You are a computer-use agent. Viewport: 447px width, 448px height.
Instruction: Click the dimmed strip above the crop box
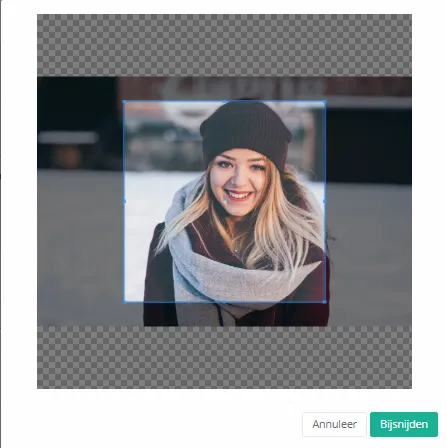tap(224, 89)
